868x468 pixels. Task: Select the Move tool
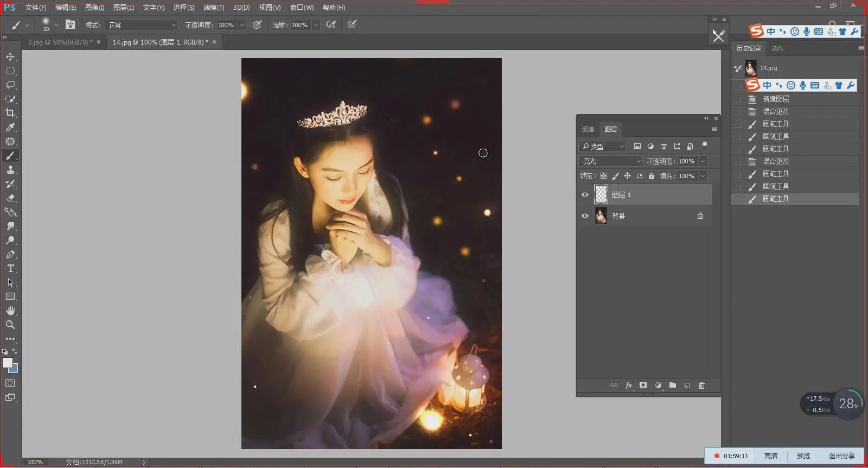pos(10,56)
